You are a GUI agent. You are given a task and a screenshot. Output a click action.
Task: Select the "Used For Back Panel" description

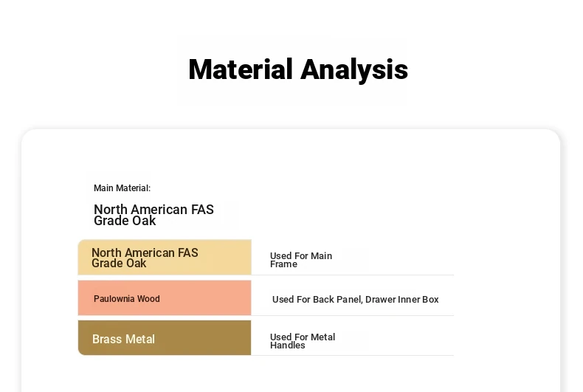pyautogui.click(x=356, y=300)
